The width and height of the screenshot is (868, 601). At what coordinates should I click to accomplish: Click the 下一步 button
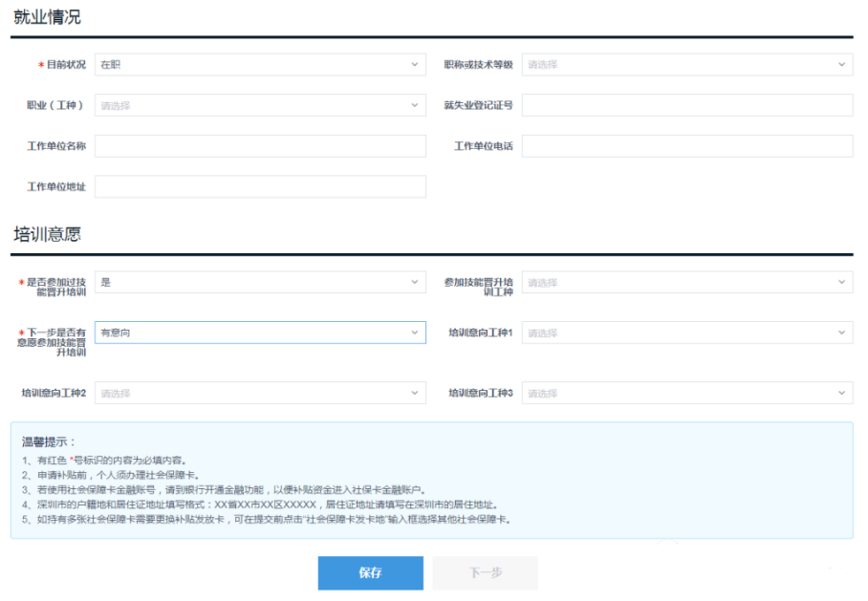pyautogui.click(x=485, y=573)
